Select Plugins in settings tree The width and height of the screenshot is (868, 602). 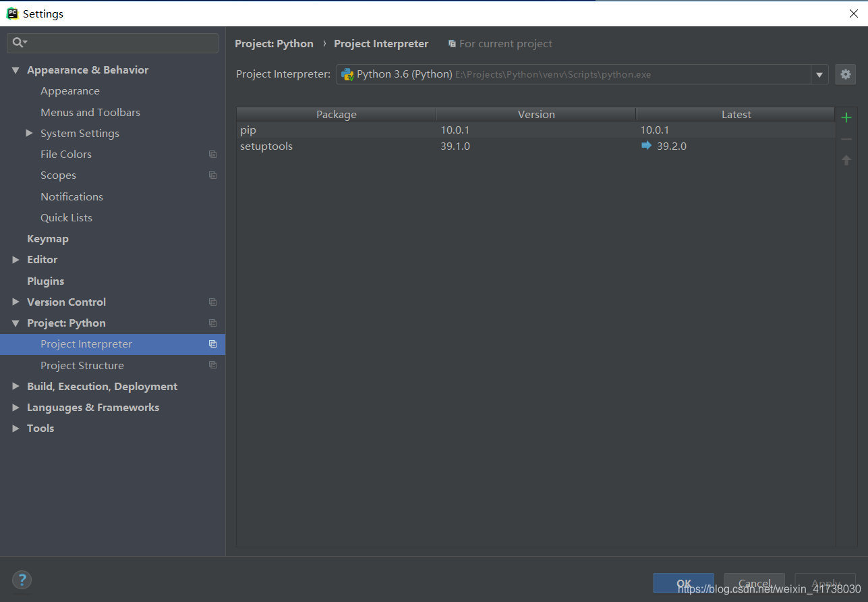46,281
